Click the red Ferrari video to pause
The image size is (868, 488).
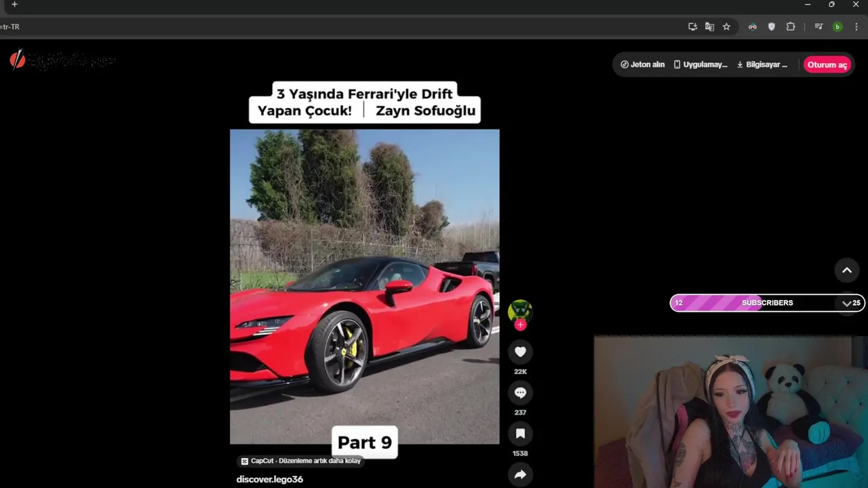(x=365, y=287)
